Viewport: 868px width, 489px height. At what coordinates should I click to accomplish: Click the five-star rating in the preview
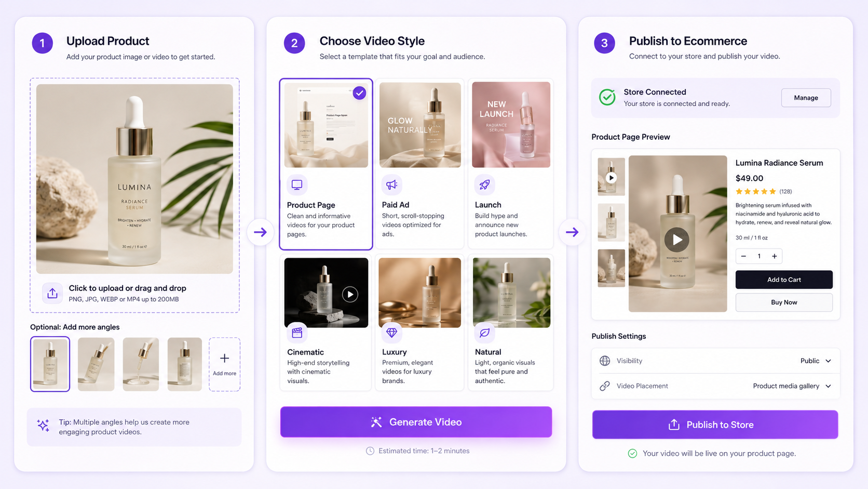click(755, 191)
